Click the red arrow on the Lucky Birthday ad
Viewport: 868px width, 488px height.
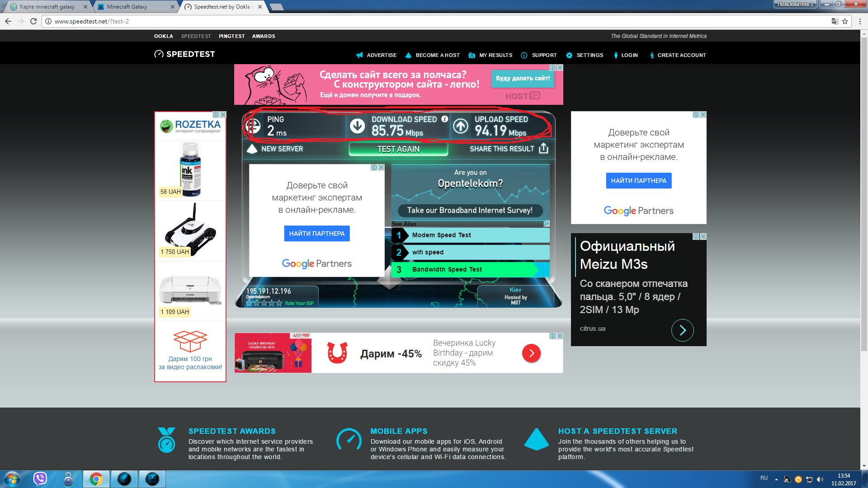click(532, 353)
